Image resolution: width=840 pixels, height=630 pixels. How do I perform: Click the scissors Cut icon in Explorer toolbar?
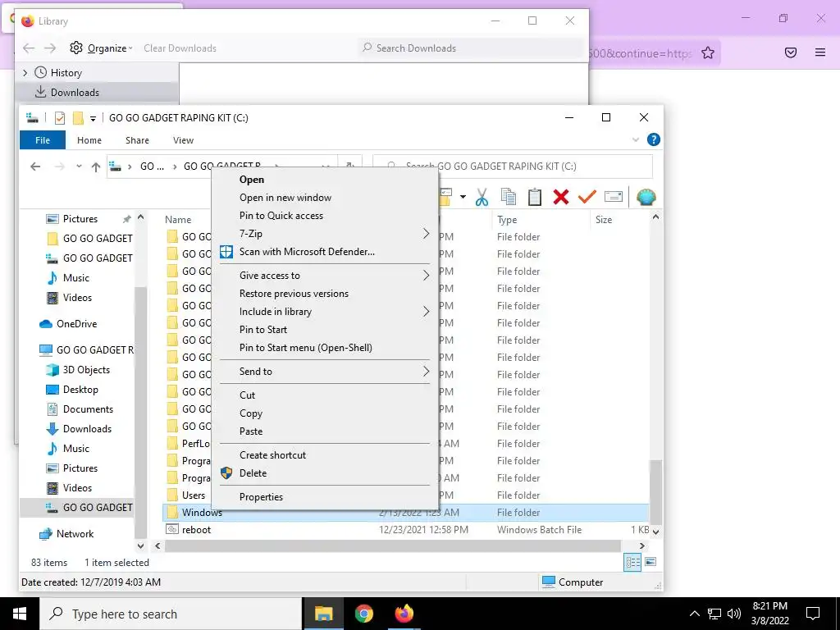pos(482,197)
